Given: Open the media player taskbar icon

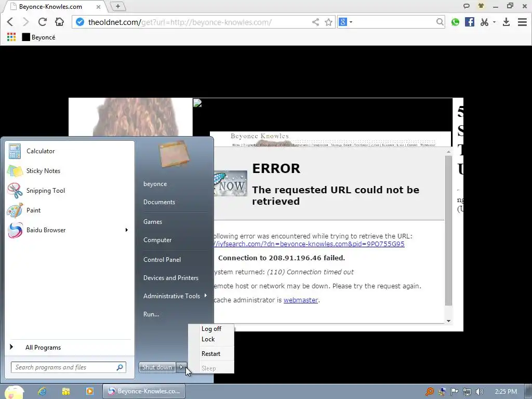Looking at the screenshot, I should 89,391.
